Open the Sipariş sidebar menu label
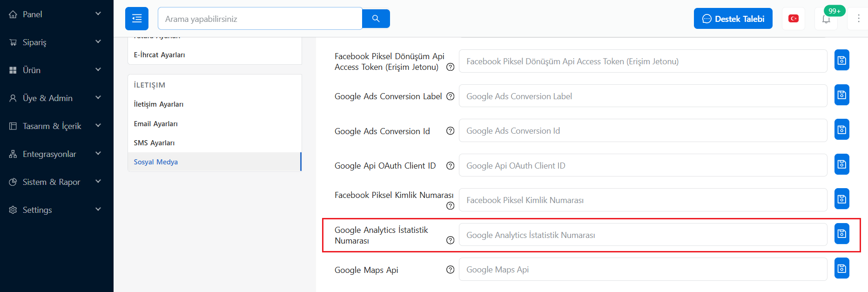 coord(34,42)
